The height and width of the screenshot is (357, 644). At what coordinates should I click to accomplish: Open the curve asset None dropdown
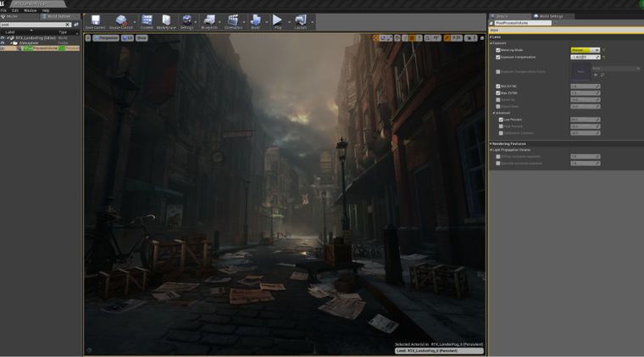[x=616, y=68]
